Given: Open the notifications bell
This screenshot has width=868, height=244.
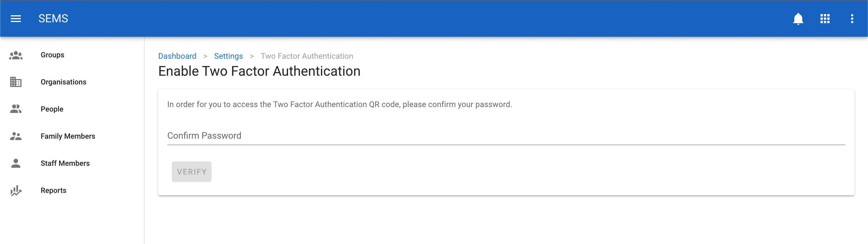Looking at the screenshot, I should pos(798,19).
